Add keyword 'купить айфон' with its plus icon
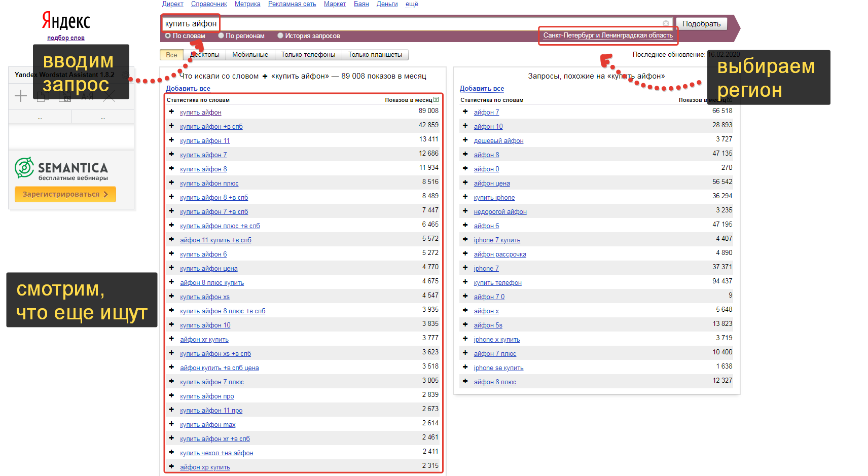Screen dimensions: 868x476 pyautogui.click(x=171, y=112)
